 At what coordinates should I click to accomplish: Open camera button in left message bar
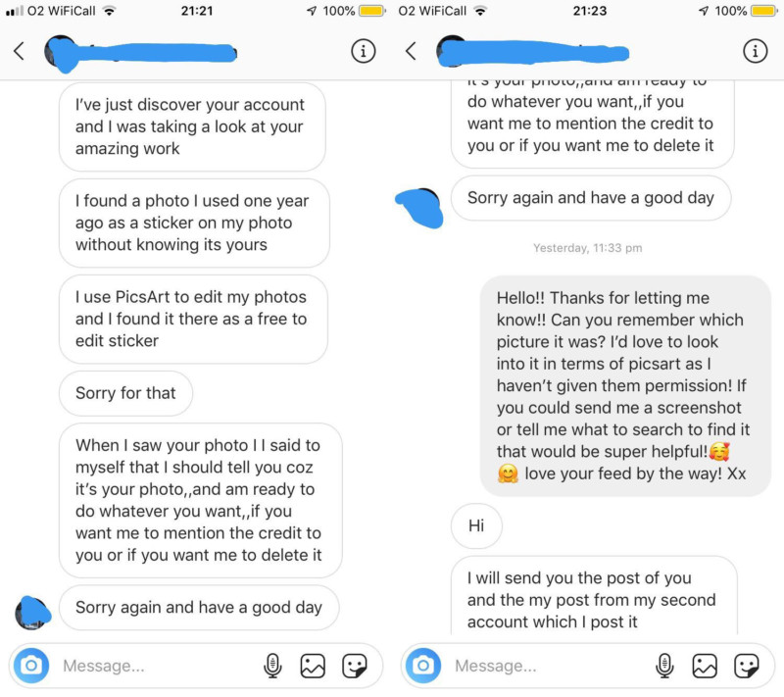point(31,666)
